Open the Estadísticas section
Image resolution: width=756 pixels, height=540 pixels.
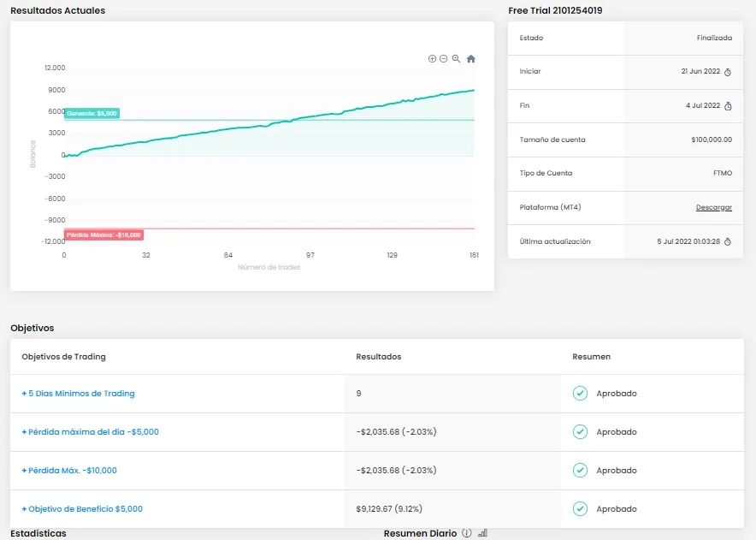38,532
